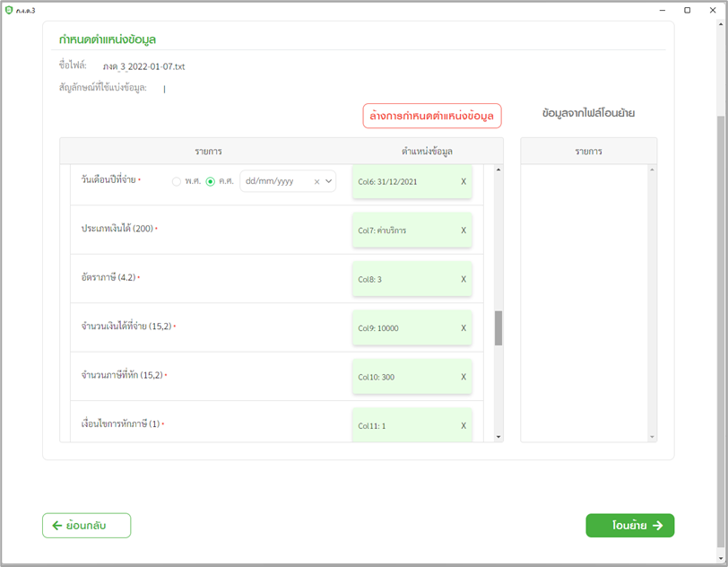Remove the Col10: 300 mapping
The height and width of the screenshot is (567, 728).
[464, 377]
